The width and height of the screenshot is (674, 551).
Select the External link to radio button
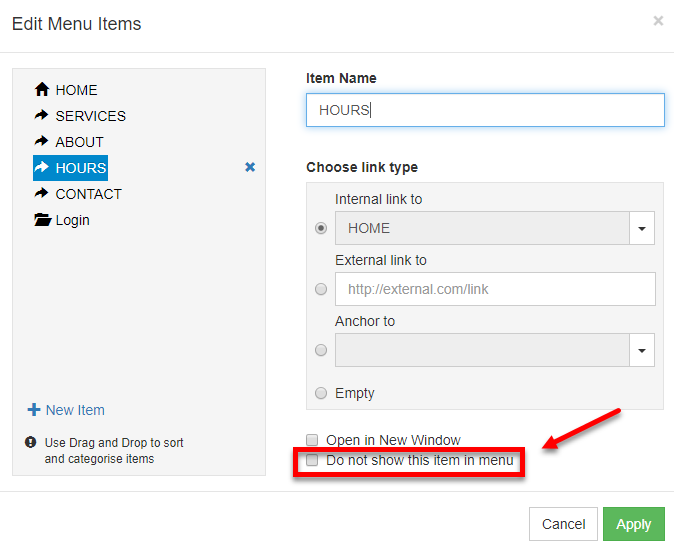coord(321,289)
